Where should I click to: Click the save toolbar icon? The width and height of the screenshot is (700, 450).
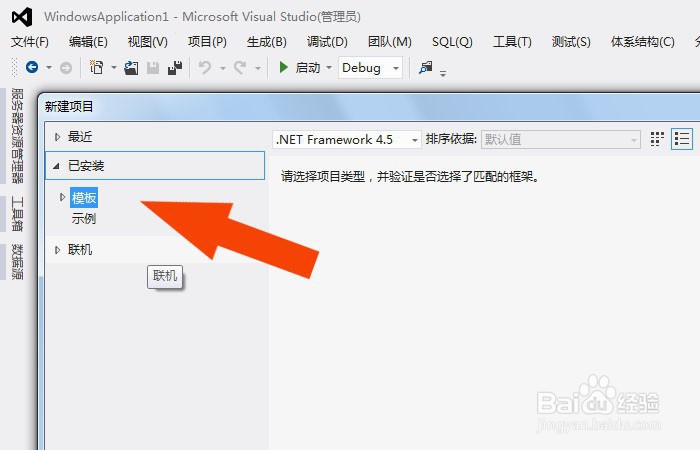click(x=153, y=68)
